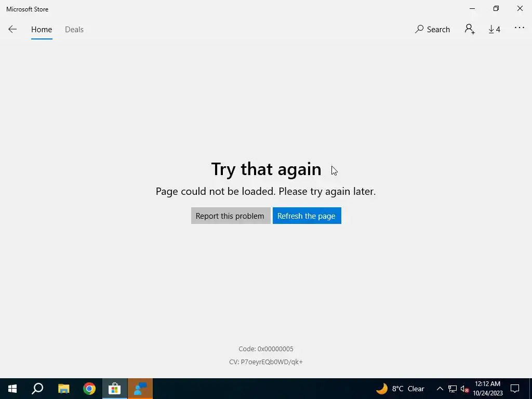Click the muted volume tray icon
Screen dimensions: 532x399
(464, 389)
